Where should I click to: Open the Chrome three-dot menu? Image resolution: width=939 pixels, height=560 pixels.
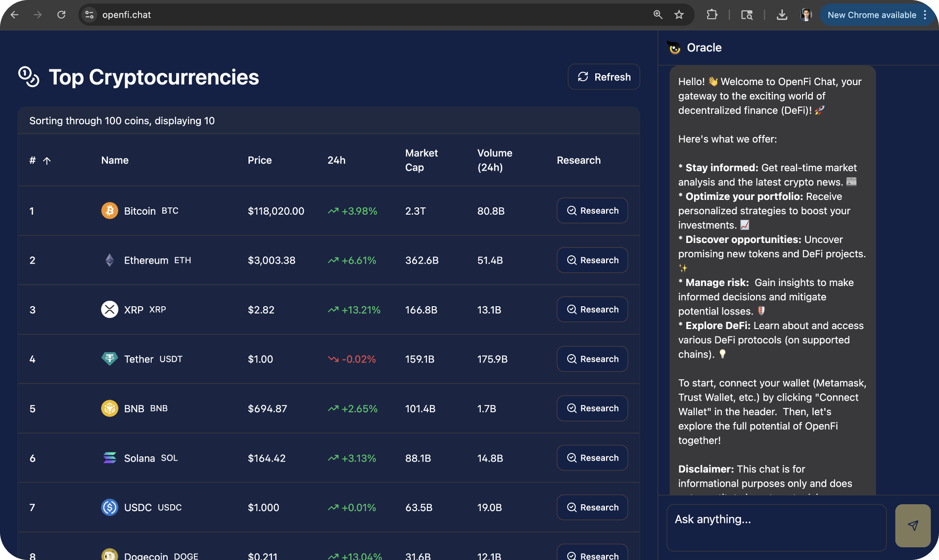tap(925, 15)
